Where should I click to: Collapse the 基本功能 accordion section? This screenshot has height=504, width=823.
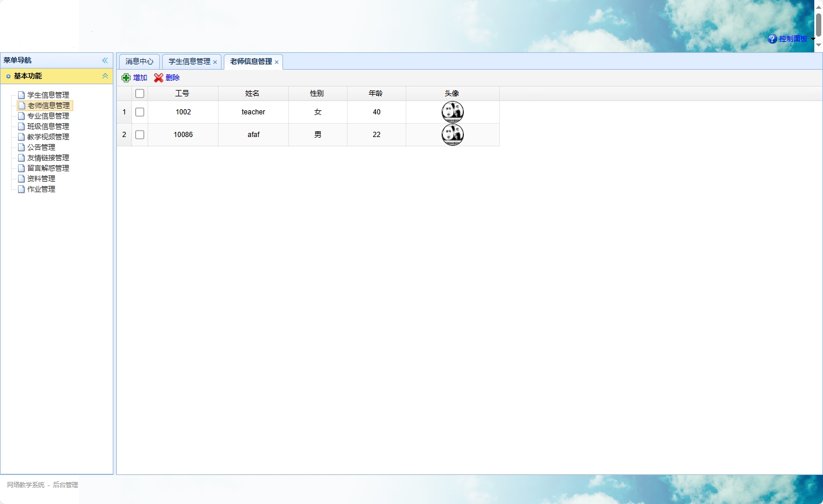coord(105,76)
